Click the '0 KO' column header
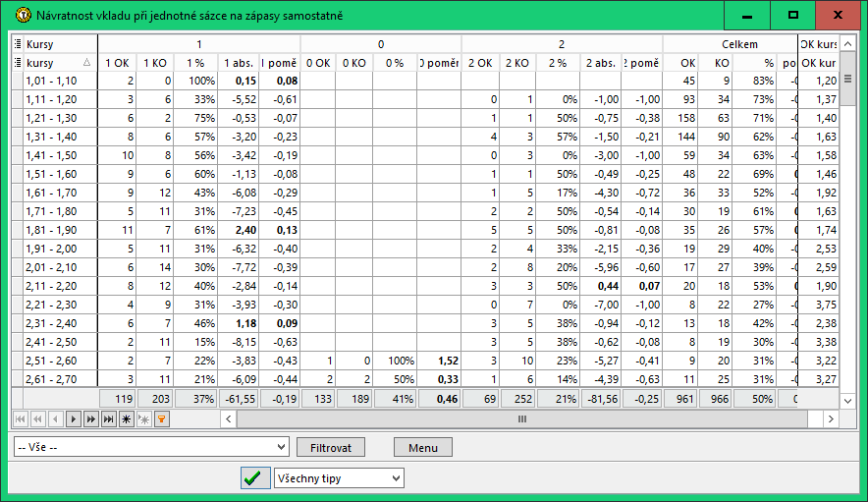The height and width of the screenshot is (502, 868). coord(353,63)
